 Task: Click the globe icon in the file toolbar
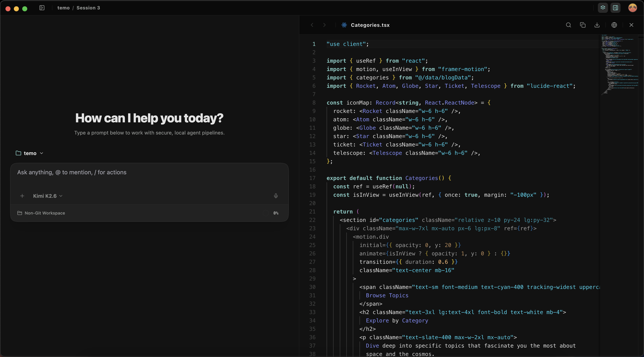point(614,25)
